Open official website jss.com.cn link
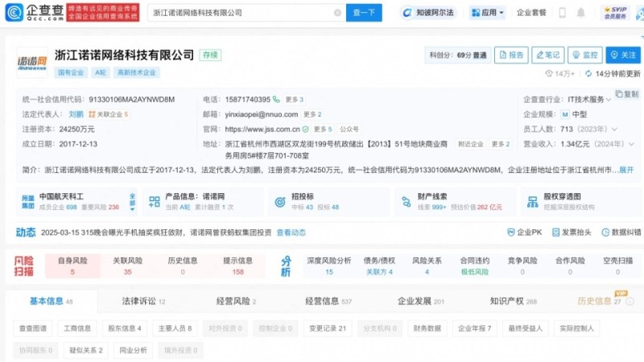644x362 pixels. tap(262, 130)
